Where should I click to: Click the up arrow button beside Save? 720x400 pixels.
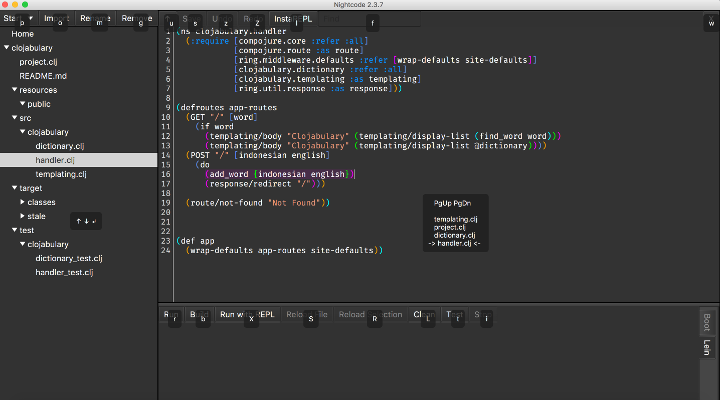coord(169,19)
